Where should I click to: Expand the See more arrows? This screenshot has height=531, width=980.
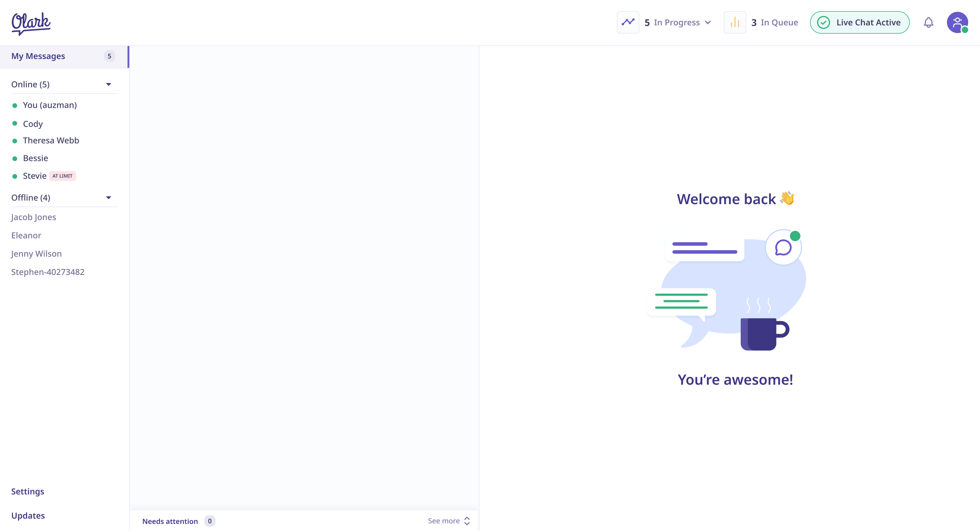[x=467, y=521]
